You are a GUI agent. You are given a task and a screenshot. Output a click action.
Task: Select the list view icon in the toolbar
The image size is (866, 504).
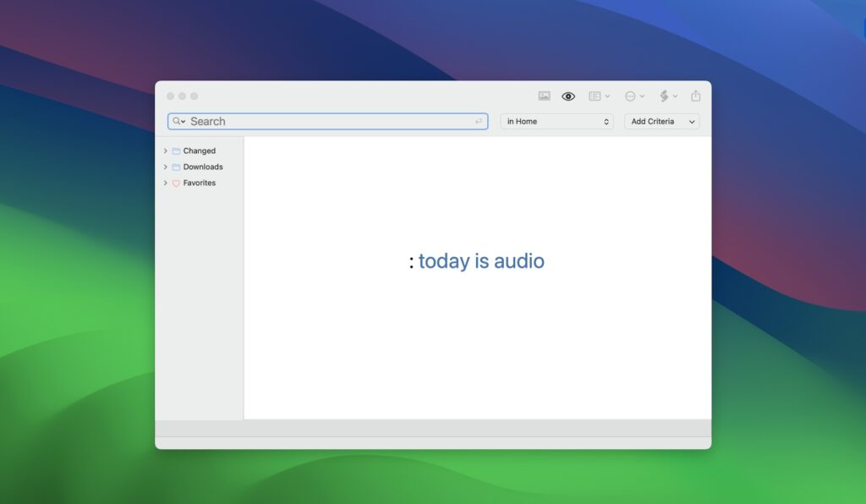pos(595,96)
